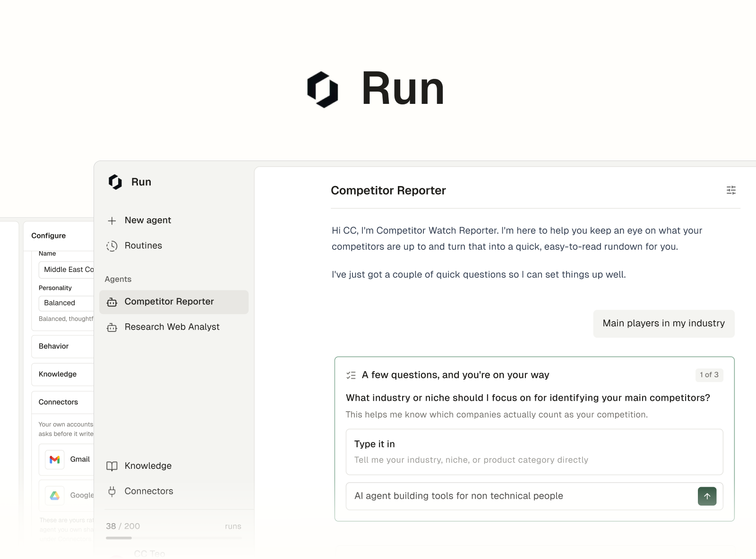This screenshot has width=756, height=559.
Task: Select the Type it in option
Action: coord(534,452)
